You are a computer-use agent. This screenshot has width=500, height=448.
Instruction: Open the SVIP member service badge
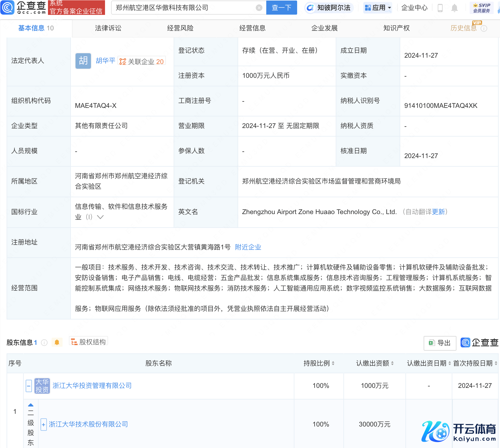(x=482, y=8)
